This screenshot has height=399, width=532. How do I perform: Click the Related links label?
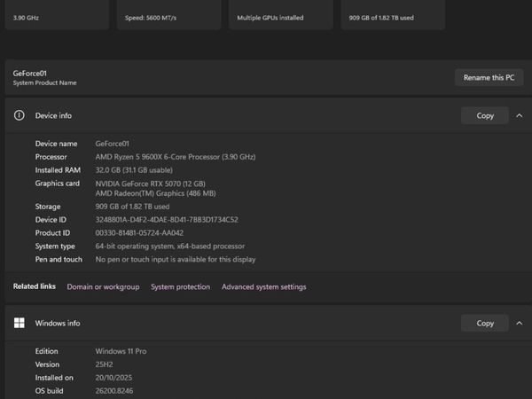[35, 286]
